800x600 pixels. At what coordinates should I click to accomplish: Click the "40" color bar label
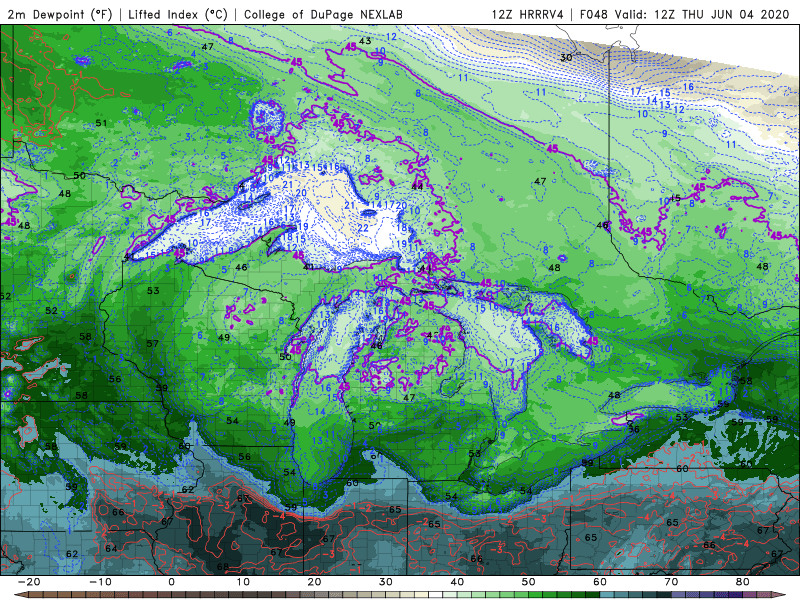[457, 582]
